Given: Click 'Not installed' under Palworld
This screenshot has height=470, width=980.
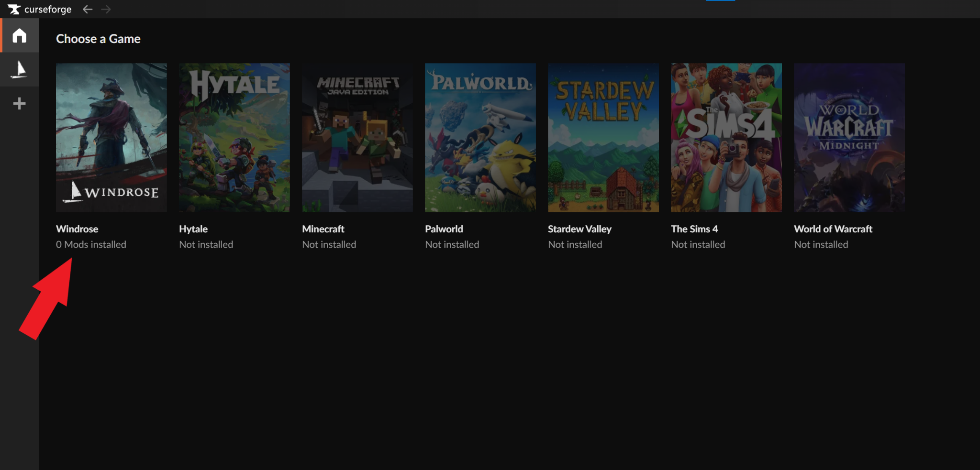Looking at the screenshot, I should point(452,244).
